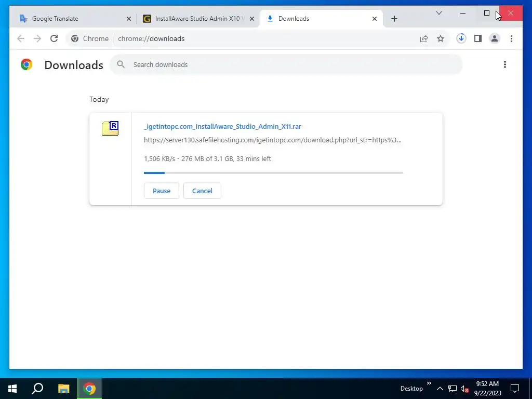Close the InstallAware Studio Admin tab

click(x=252, y=19)
